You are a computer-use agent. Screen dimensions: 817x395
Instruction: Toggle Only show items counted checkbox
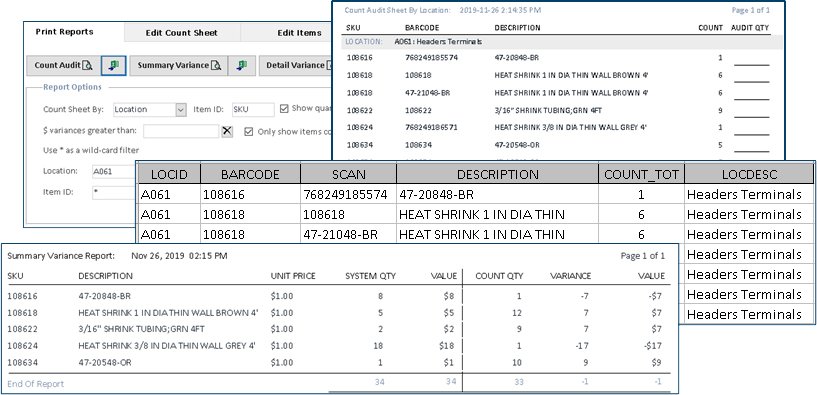click(x=249, y=131)
